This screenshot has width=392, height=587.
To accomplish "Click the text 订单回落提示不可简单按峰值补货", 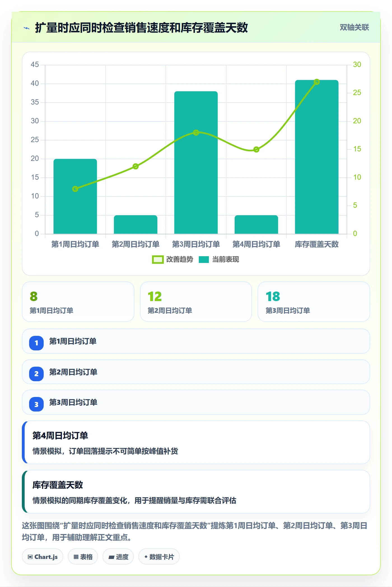I will (x=123, y=451).
